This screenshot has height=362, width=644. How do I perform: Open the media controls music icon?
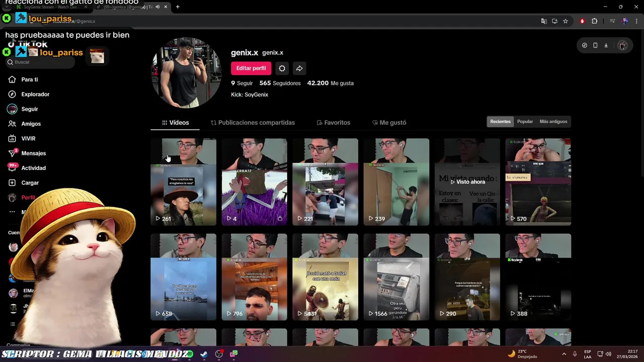(612, 21)
